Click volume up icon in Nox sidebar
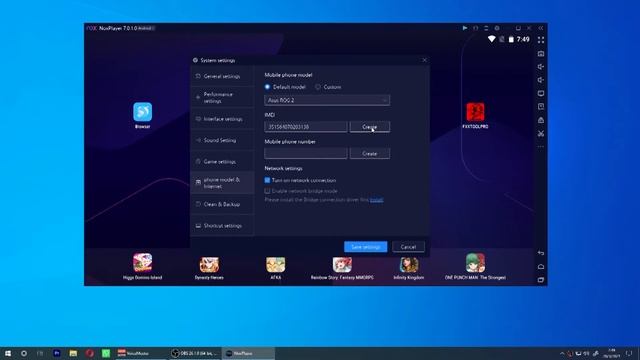Image resolution: width=640 pixels, height=360 pixels. pos(541,67)
